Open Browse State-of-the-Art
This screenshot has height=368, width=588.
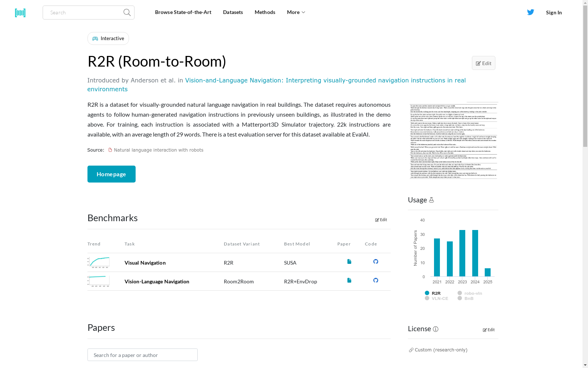[x=183, y=12]
